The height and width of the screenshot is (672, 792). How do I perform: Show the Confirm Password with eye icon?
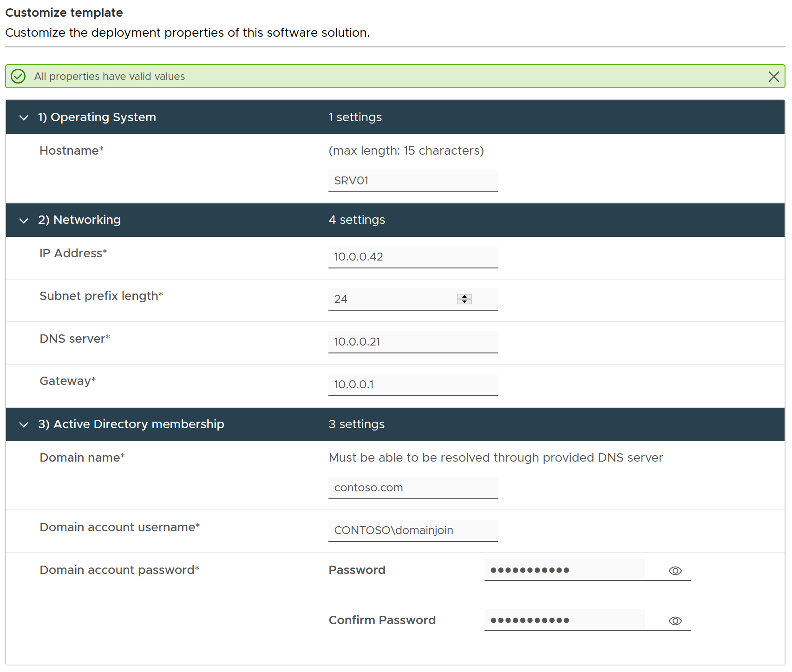coord(675,621)
